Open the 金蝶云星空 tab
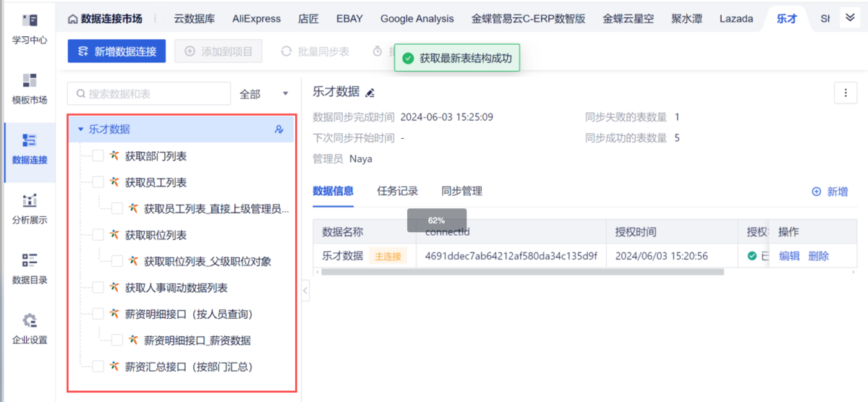This screenshot has width=868, height=402. [629, 19]
